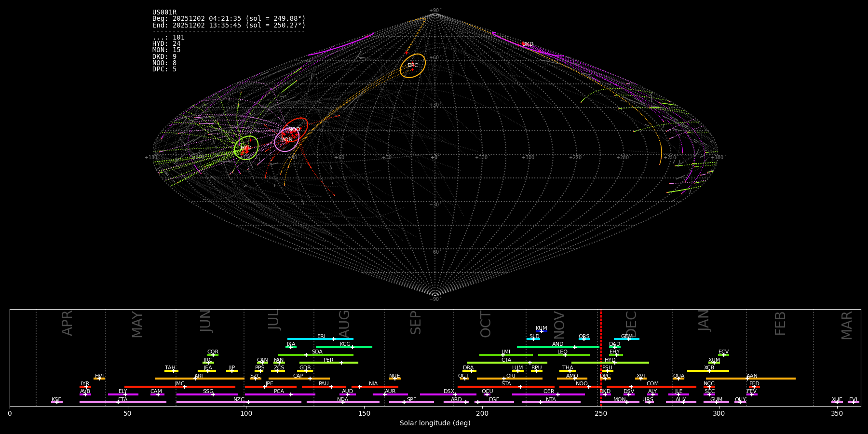
Task: Click the LYR shower bar in the timeline
Action: [85, 387]
